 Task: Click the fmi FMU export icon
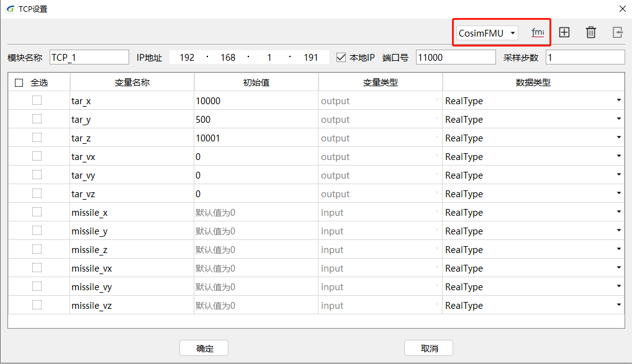click(538, 32)
